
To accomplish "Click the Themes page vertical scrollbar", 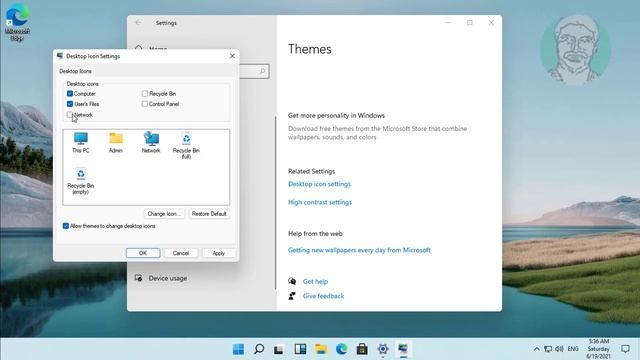I will 276,203.
